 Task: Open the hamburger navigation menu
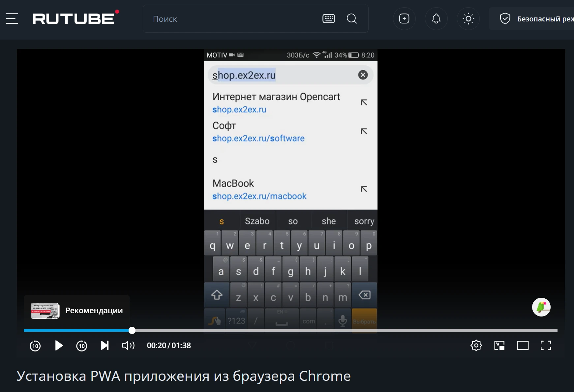(x=12, y=19)
